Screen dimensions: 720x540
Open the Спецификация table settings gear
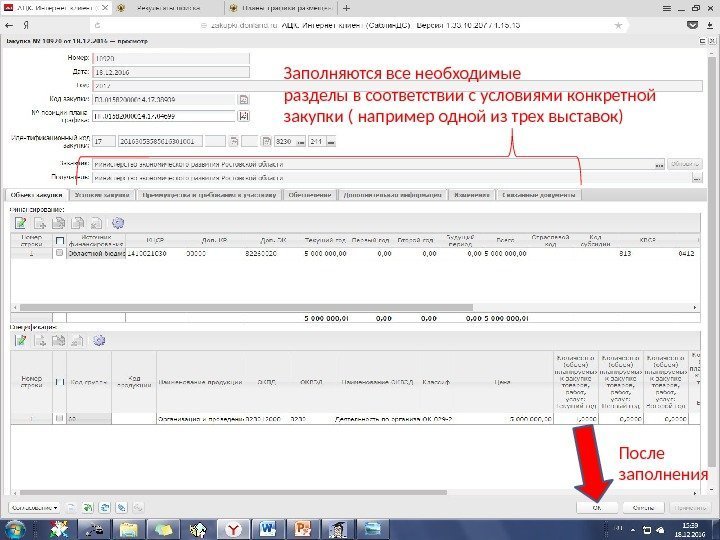click(x=99, y=341)
